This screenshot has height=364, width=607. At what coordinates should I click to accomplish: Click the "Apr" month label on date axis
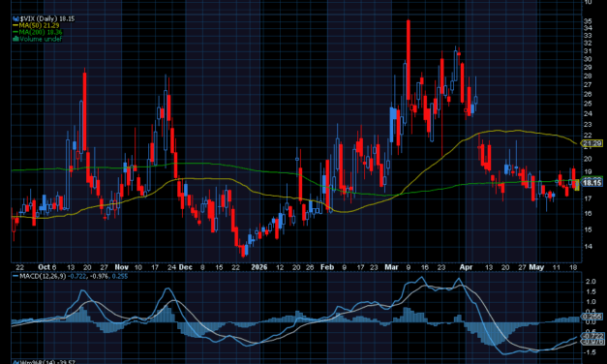[x=466, y=267]
